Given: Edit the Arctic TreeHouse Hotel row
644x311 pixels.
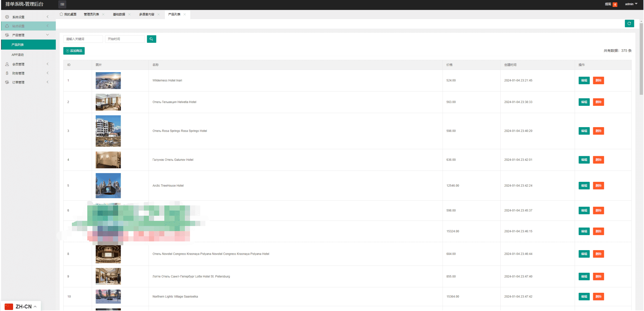Looking at the screenshot, I should coord(584,185).
